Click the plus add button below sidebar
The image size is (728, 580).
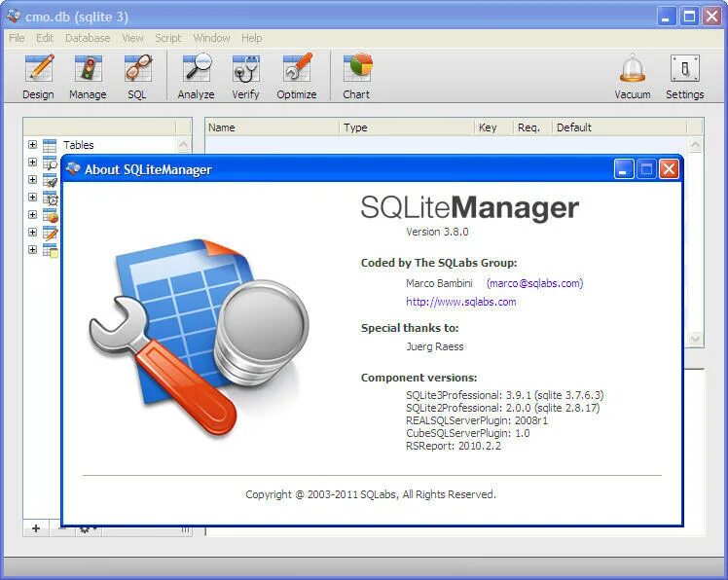(x=36, y=528)
